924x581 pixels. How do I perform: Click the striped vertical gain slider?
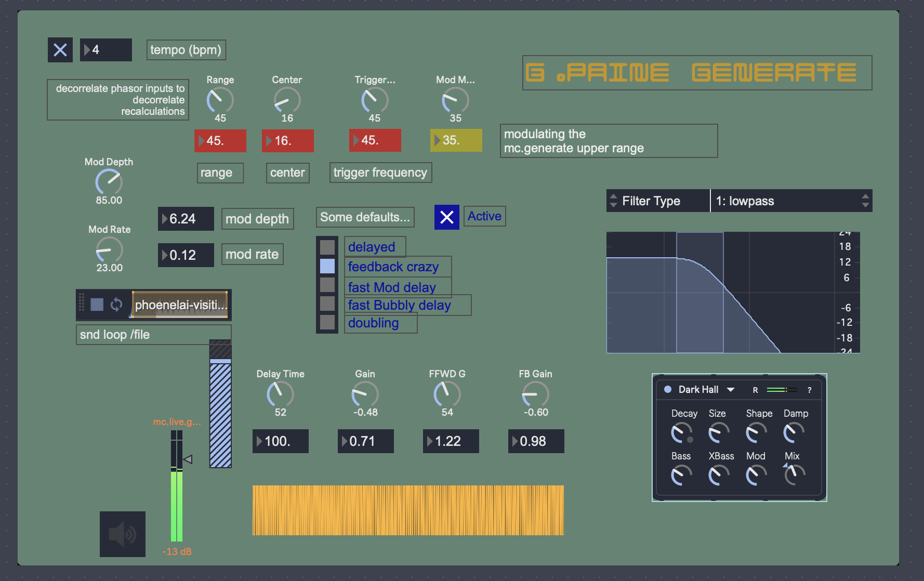coord(220,405)
